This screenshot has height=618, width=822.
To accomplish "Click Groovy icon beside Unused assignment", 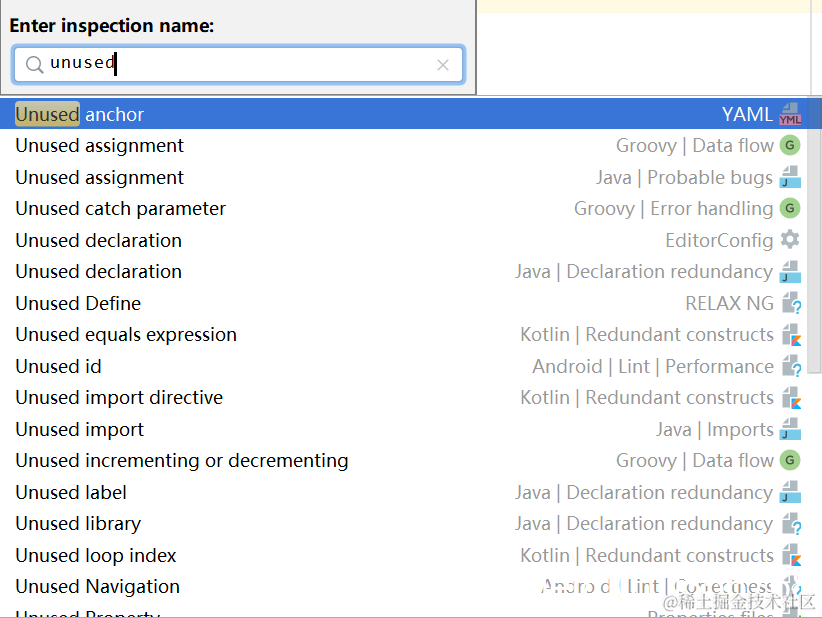I will click(x=790, y=146).
